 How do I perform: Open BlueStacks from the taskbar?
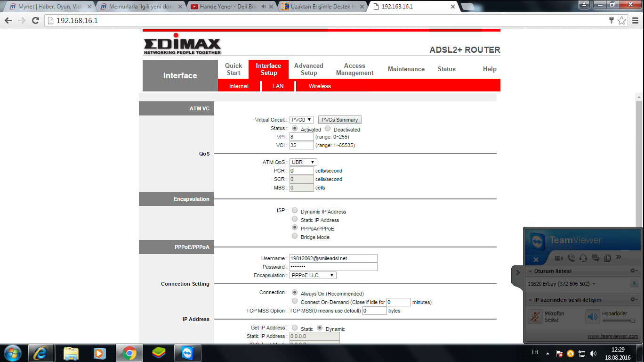[159, 353]
